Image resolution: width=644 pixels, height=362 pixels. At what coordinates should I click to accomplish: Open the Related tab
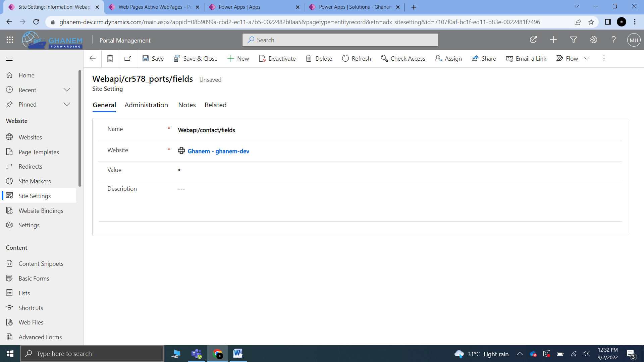[215, 105]
